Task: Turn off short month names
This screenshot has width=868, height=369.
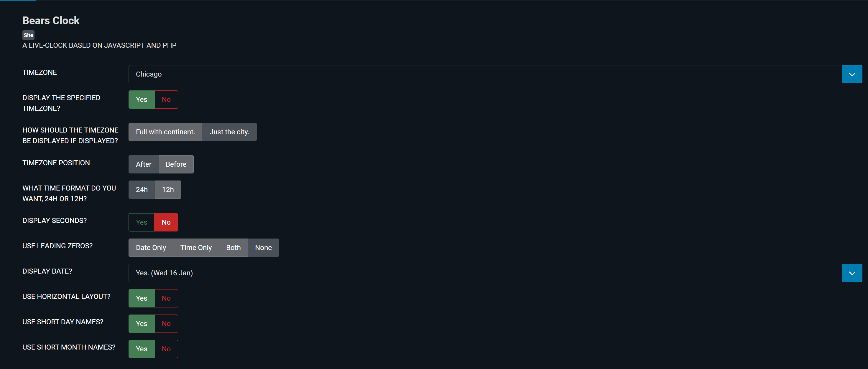Action: (x=166, y=348)
